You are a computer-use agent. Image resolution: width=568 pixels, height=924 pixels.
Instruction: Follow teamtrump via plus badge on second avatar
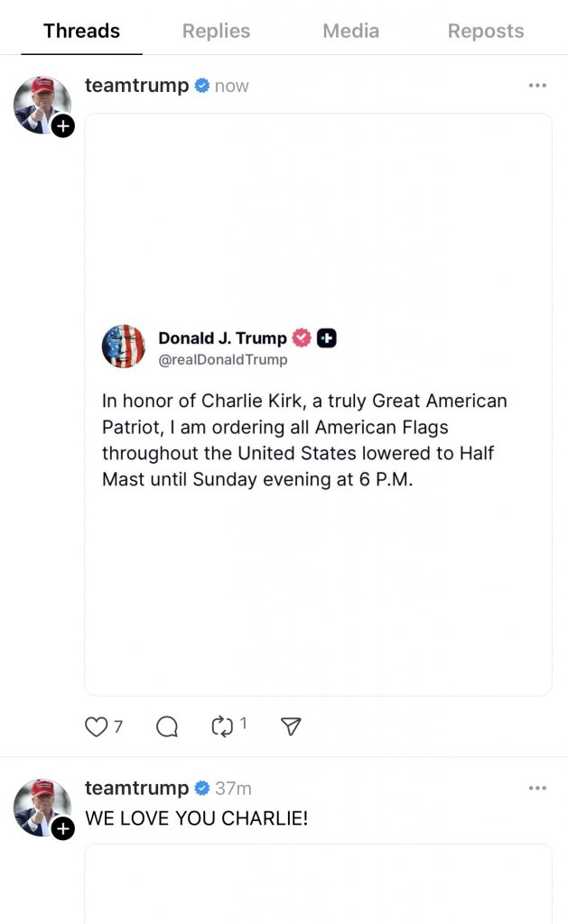[63, 828]
